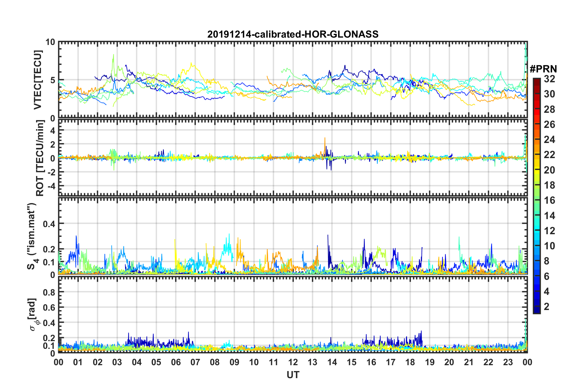The width and height of the screenshot is (586, 392).
Task: Click x-axis hour label 12
Action: pos(293,362)
